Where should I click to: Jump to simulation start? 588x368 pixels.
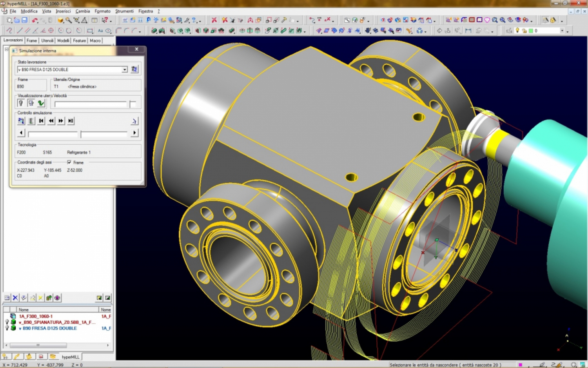[x=41, y=121]
